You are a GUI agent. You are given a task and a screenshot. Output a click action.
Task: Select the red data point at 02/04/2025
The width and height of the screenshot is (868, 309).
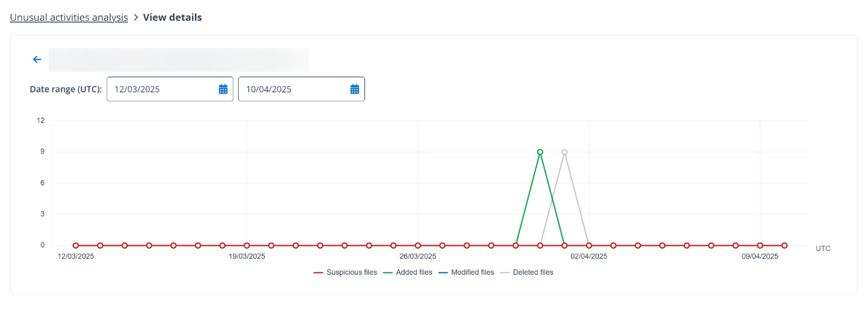[589, 246]
